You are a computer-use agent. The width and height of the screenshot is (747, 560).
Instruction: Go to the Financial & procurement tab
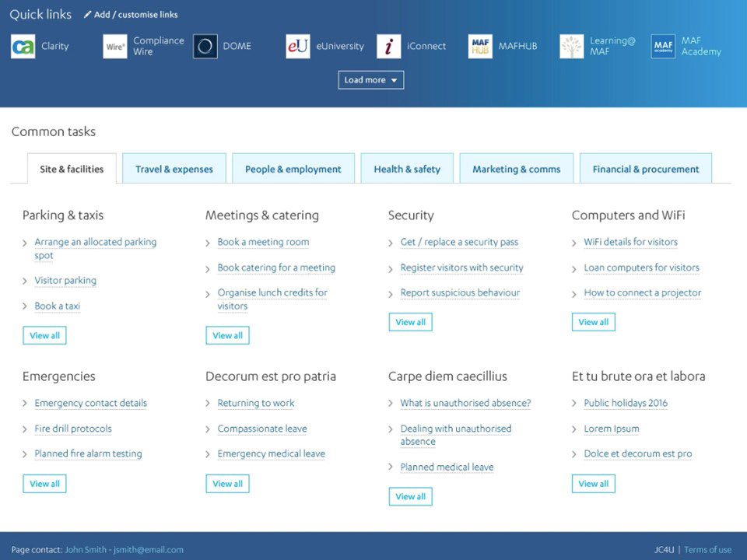click(x=646, y=169)
